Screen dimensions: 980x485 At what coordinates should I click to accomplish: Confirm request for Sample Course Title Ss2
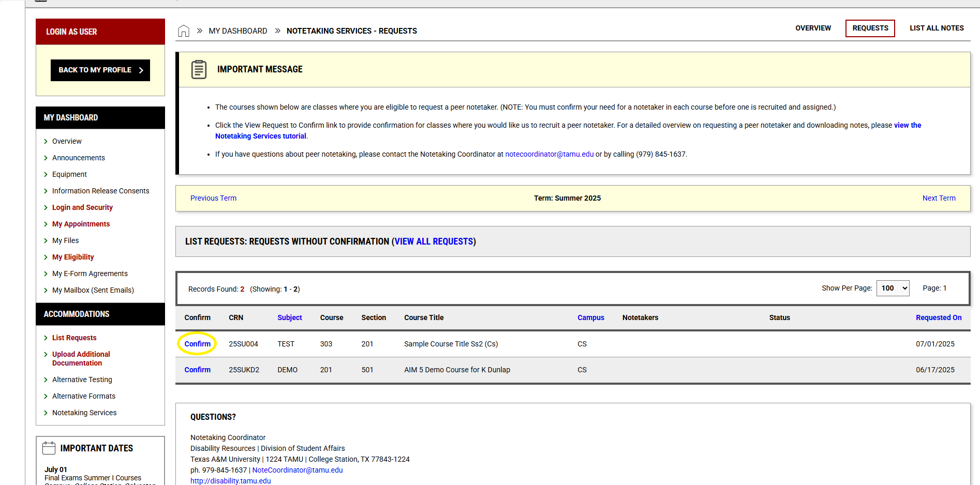197,344
